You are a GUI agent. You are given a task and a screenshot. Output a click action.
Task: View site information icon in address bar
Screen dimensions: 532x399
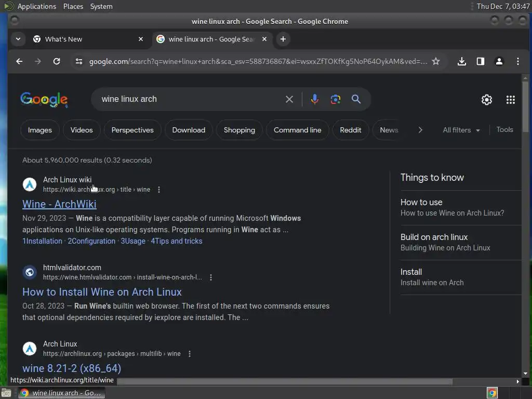[x=79, y=61]
